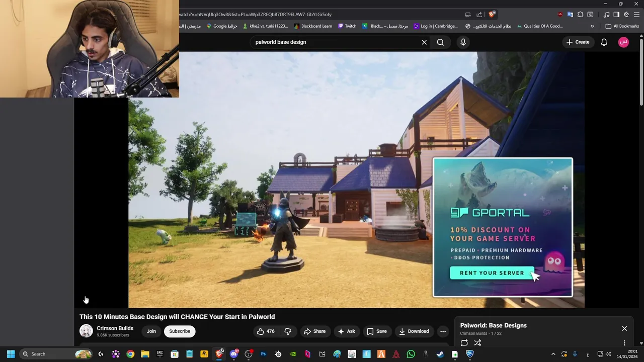Open more actions three-dot menu
The width and height of the screenshot is (644, 362).
[x=443, y=331]
